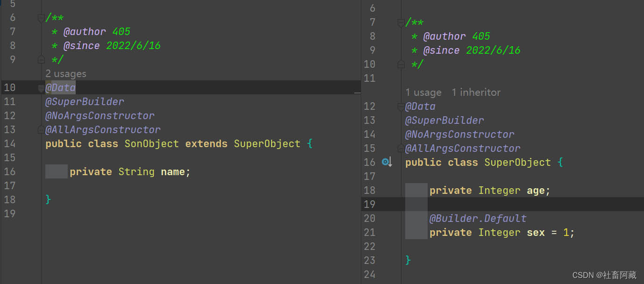Image resolution: width=644 pixels, height=284 pixels.
Task: Place cursor on the sex field name
Action: (536, 233)
